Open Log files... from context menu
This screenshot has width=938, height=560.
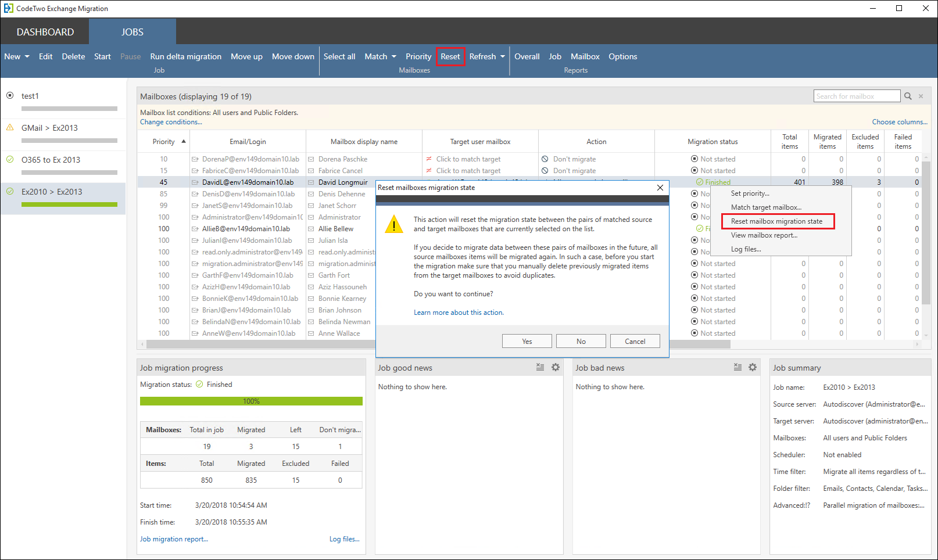[746, 249]
